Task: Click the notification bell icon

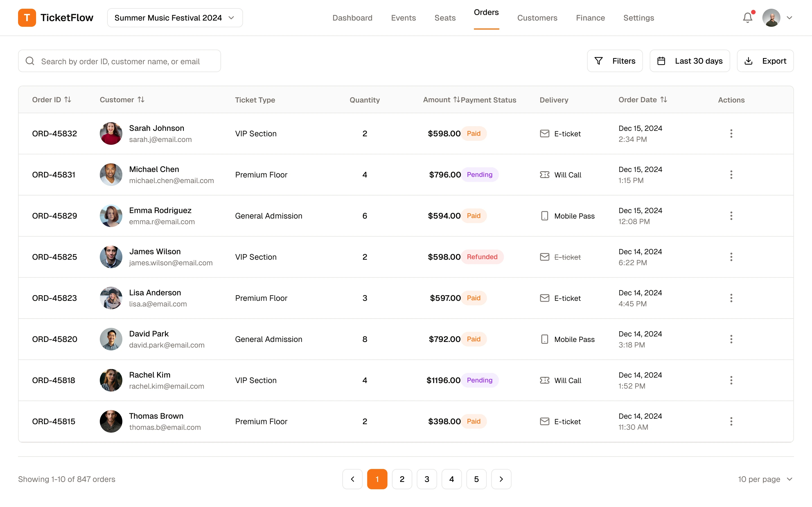Action: 747,17
